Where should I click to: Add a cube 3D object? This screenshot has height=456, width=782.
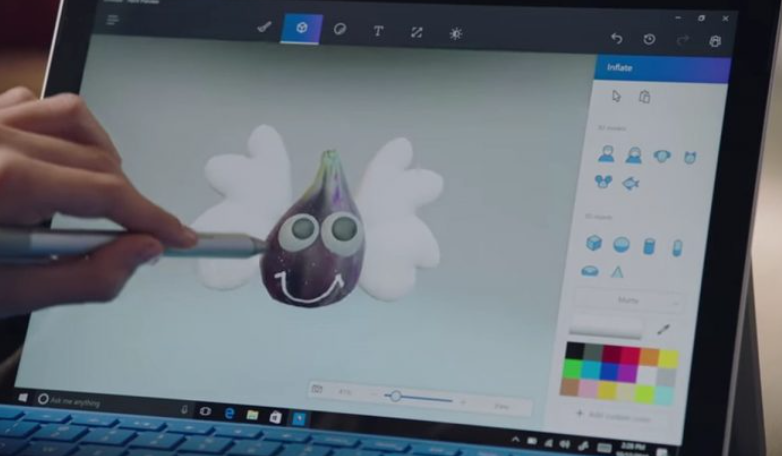pyautogui.click(x=594, y=243)
